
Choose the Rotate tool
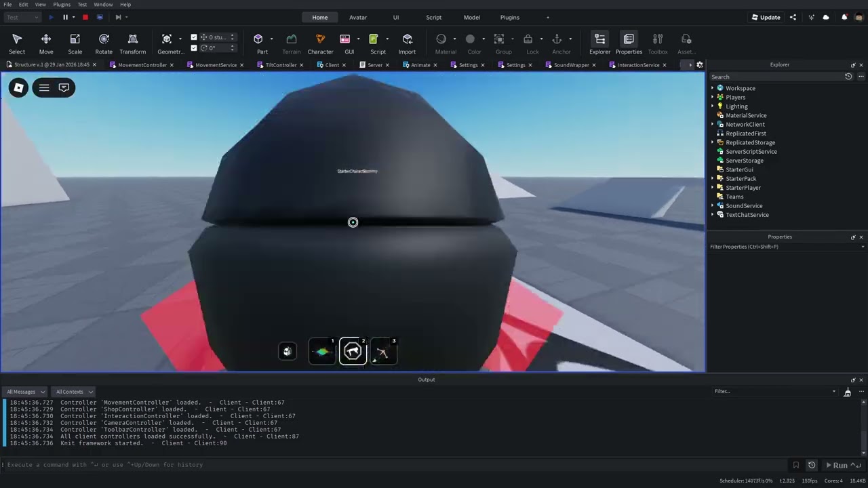(x=104, y=44)
